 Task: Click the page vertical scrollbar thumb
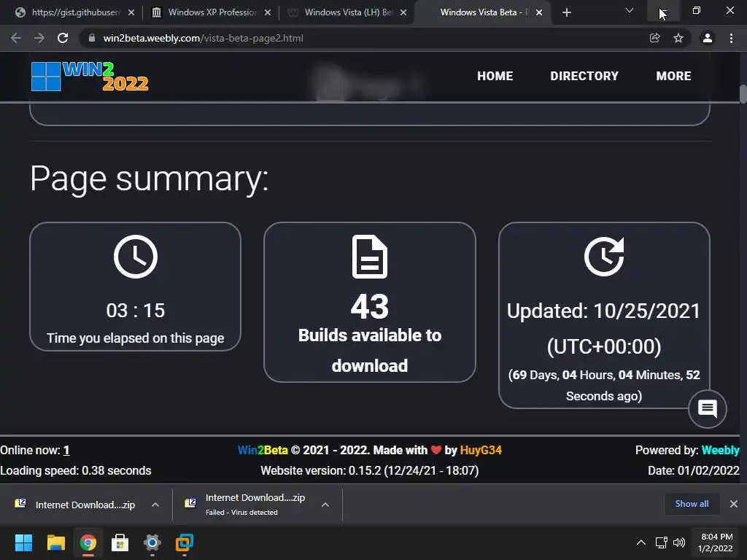[x=743, y=93]
